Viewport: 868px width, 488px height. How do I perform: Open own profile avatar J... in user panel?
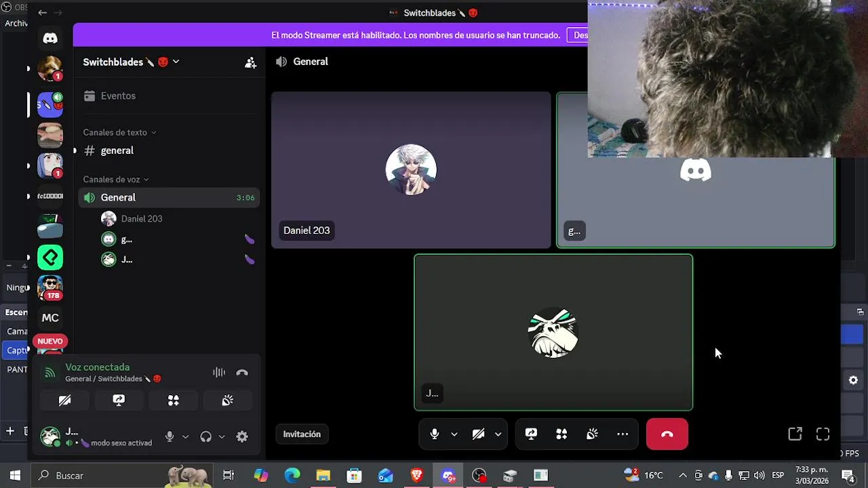point(50,436)
